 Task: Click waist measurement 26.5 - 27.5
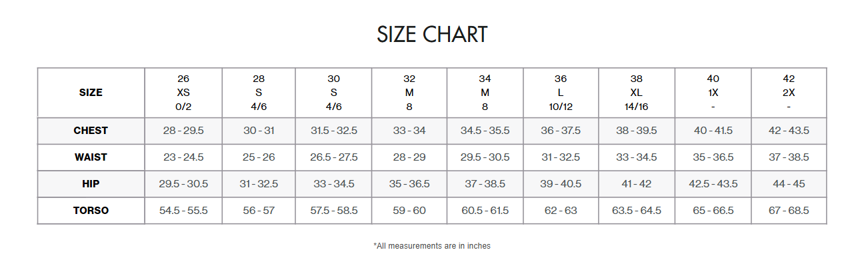334,157
